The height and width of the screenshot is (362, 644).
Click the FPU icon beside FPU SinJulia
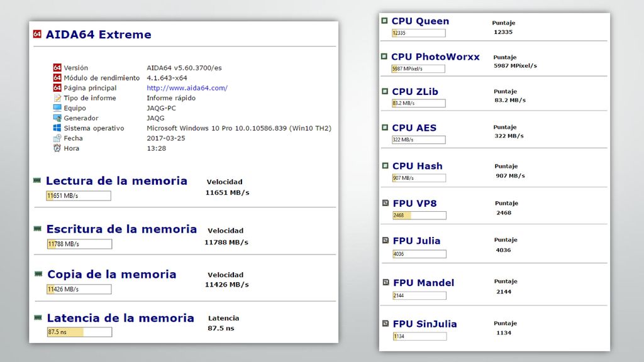pos(386,324)
